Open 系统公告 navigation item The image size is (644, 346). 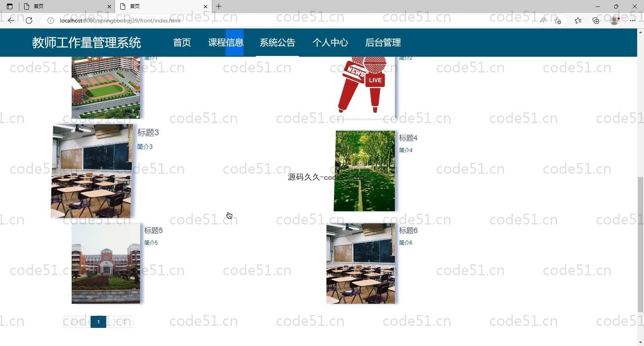point(277,43)
